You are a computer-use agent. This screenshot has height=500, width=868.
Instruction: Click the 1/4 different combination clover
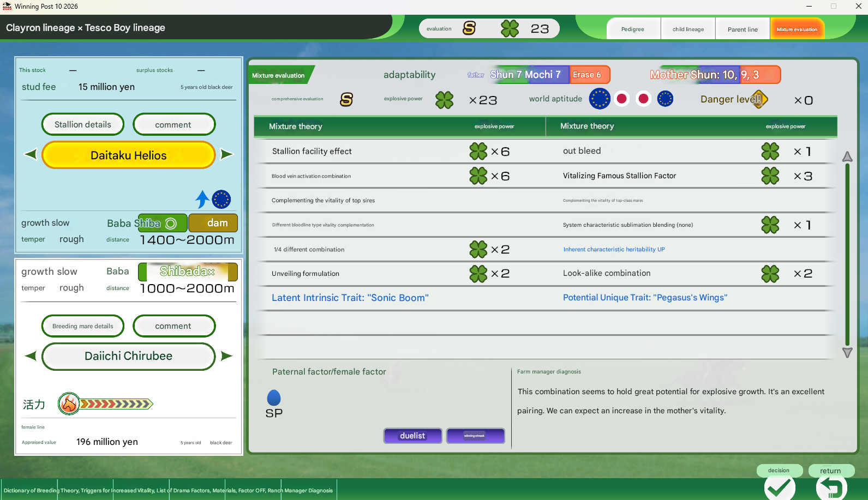(x=478, y=249)
